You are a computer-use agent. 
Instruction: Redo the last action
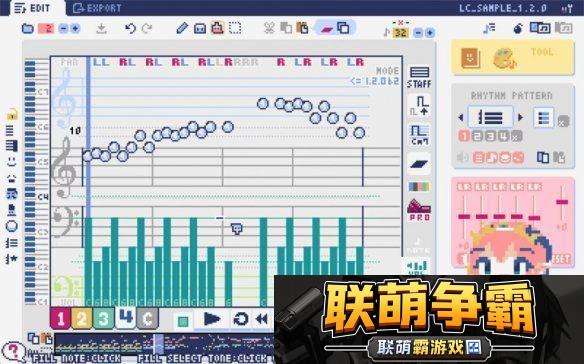pos(147,28)
